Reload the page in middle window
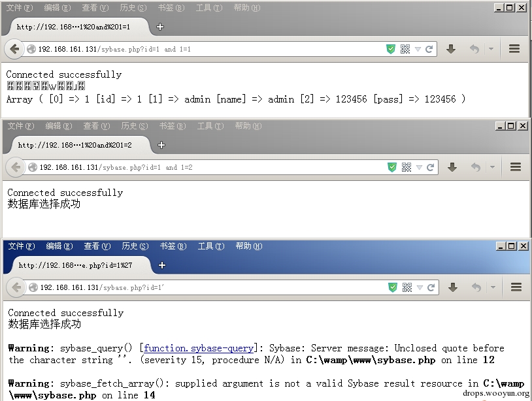532x401 pixels. 431,167
